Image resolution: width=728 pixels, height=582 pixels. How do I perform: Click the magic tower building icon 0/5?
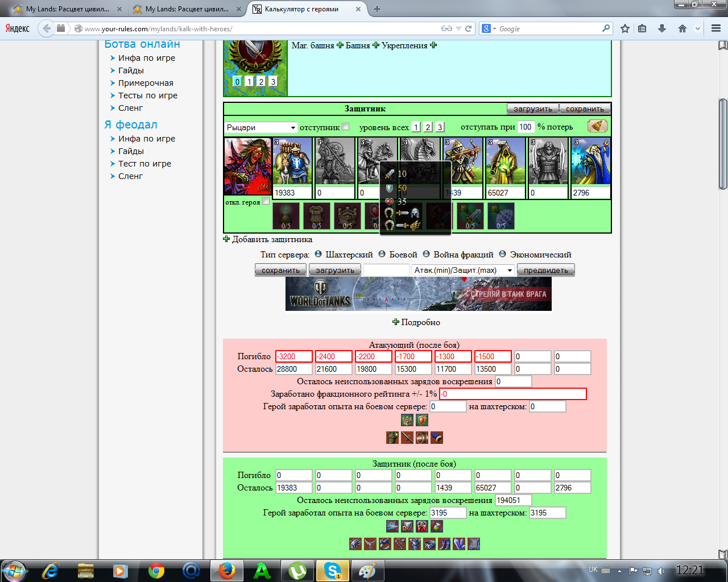tap(286, 216)
